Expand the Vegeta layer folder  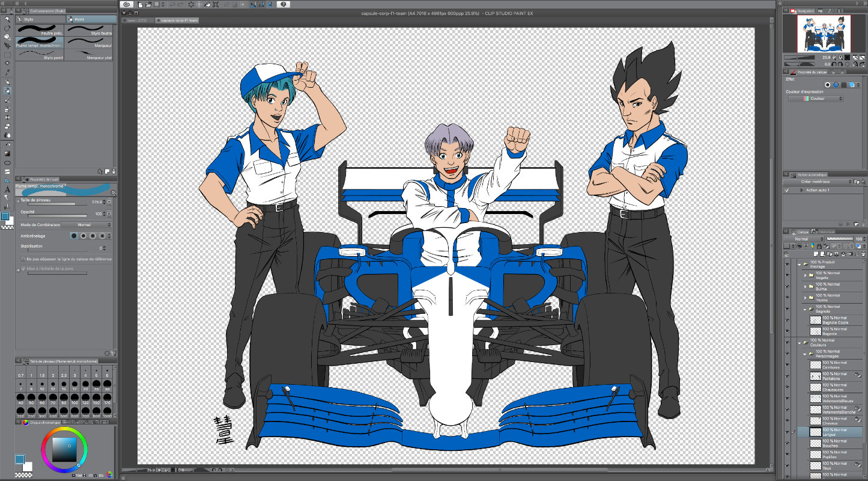[805, 275]
